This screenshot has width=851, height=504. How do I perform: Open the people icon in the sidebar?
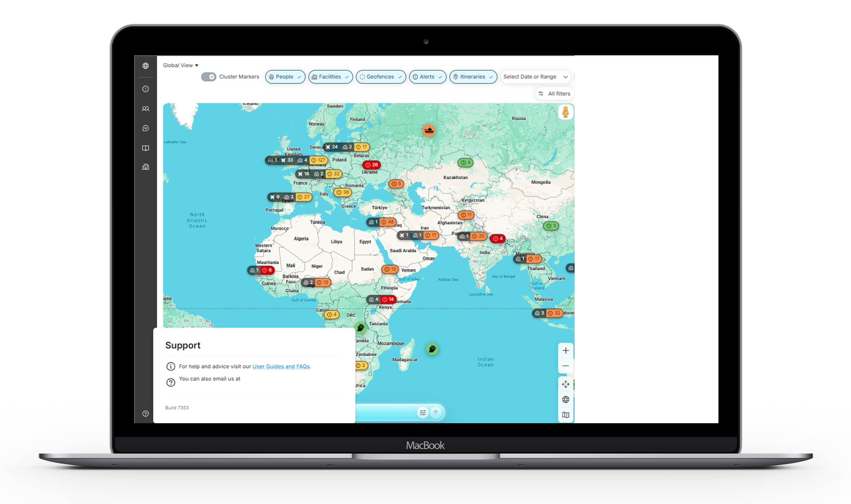[145, 109]
